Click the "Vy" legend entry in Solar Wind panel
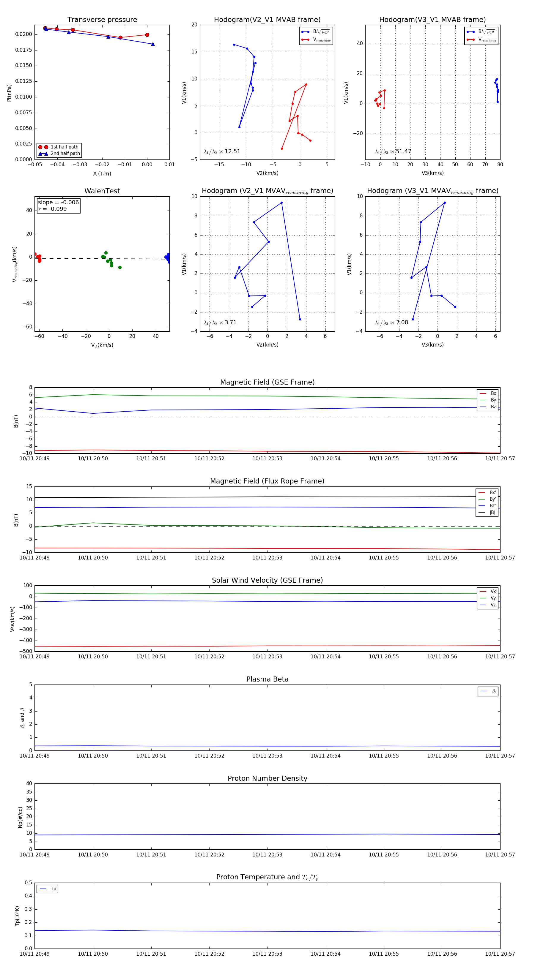This screenshot has width=535, height=980. coord(488,598)
